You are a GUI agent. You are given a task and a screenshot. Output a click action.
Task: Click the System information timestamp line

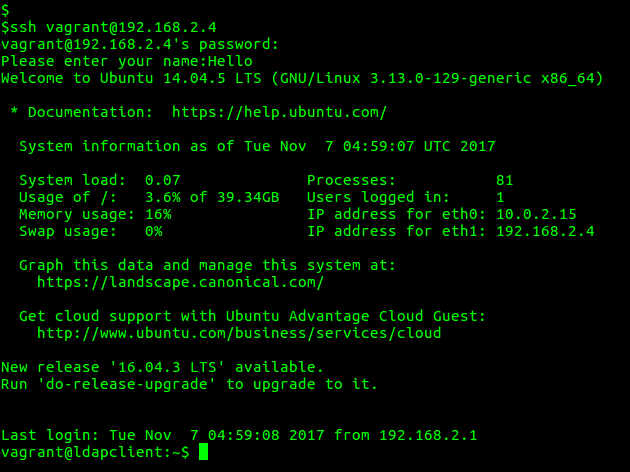click(x=257, y=146)
